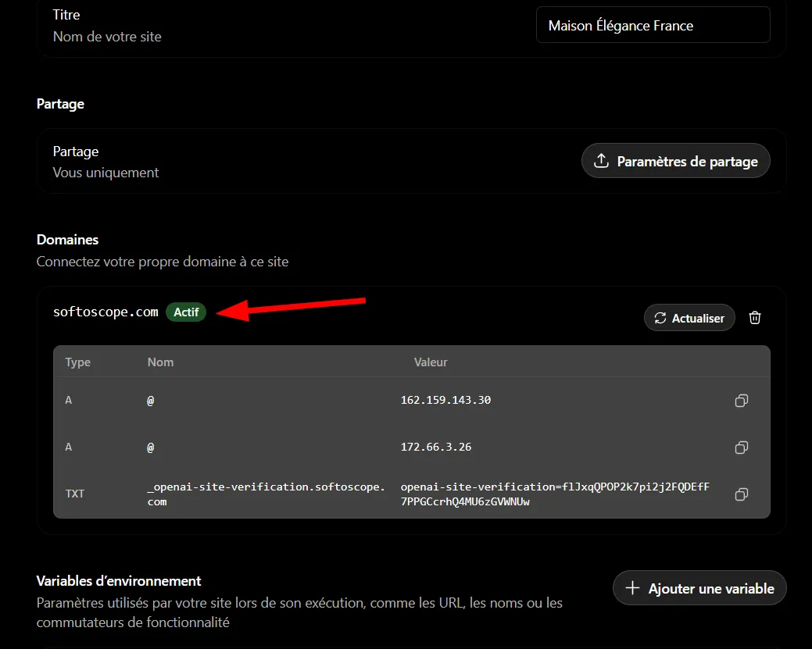Select the openai-site-verification= TXT value text
The width and height of the screenshot is (812, 649).
pos(555,494)
